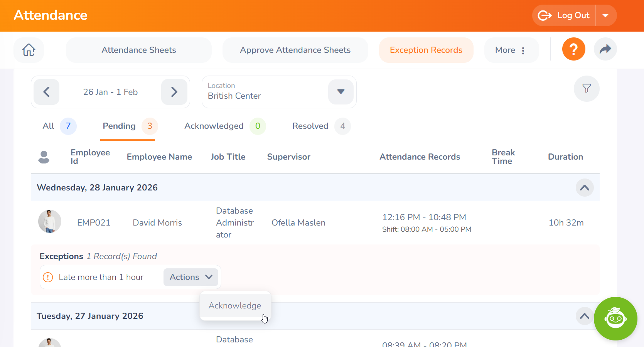Open Approve Attendance Sheets page

[x=295, y=50]
